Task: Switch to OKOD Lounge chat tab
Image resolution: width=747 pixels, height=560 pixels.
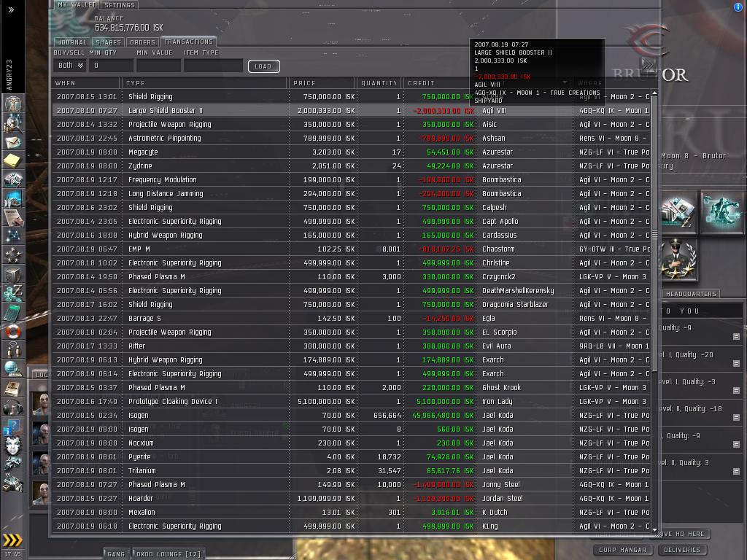Action: tap(169, 554)
